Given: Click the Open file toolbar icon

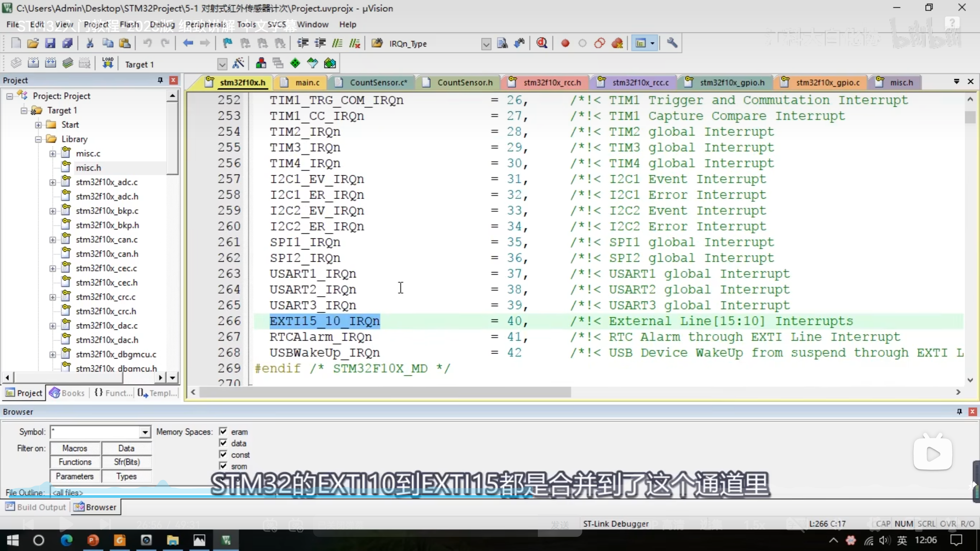Looking at the screenshot, I should 33,43.
